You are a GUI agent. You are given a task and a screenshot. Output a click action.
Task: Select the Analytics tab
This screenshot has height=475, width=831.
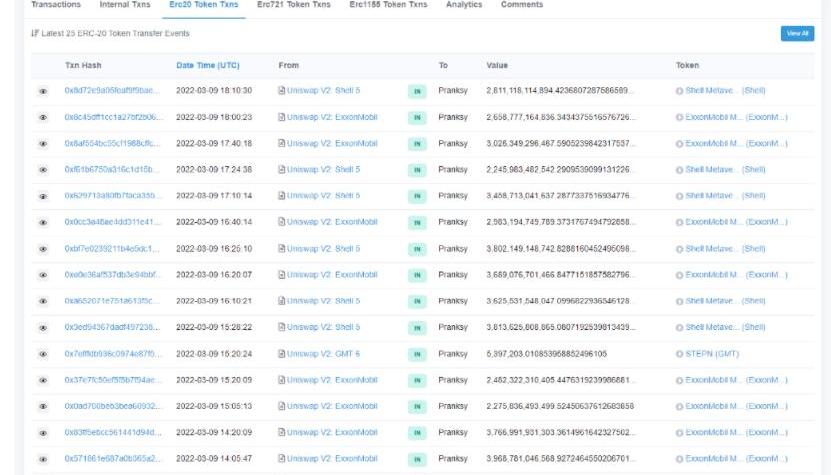tap(464, 5)
